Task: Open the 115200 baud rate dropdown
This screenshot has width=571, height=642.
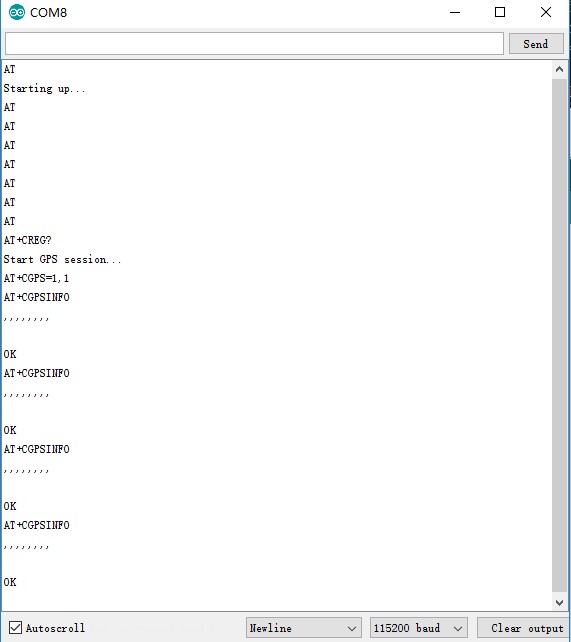Action: coord(418,628)
